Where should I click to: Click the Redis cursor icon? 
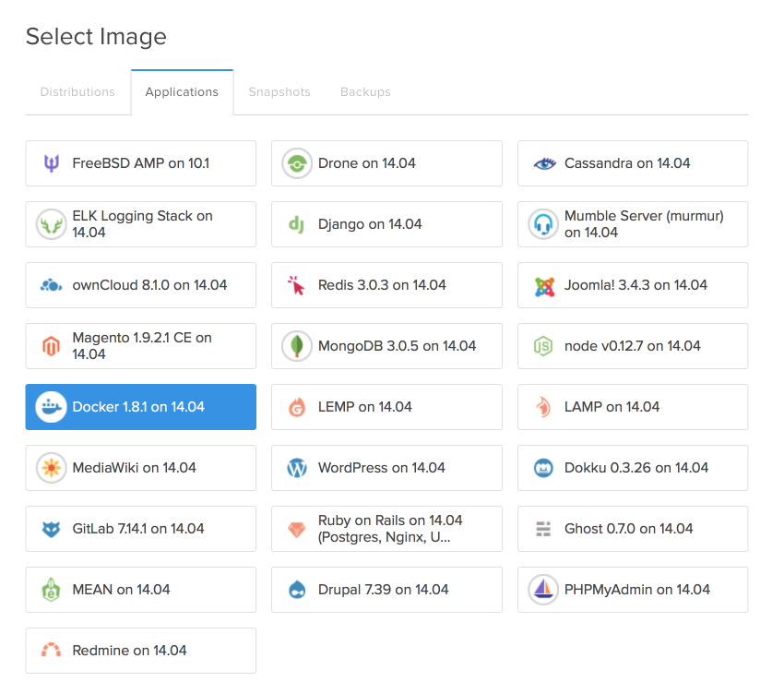tap(297, 285)
